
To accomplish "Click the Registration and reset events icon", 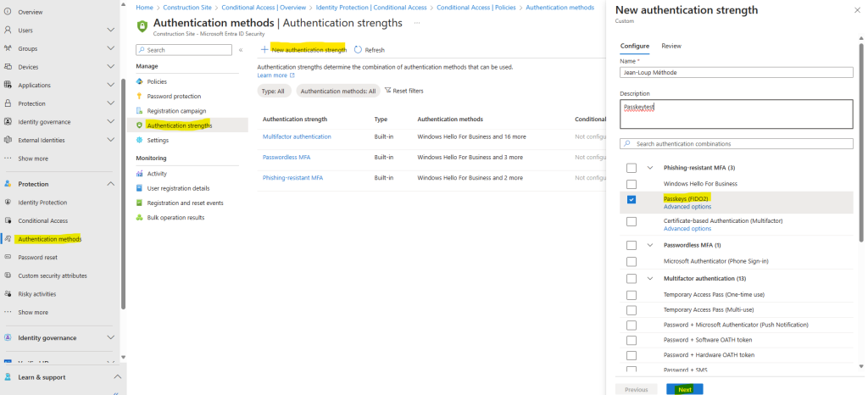I will [140, 203].
